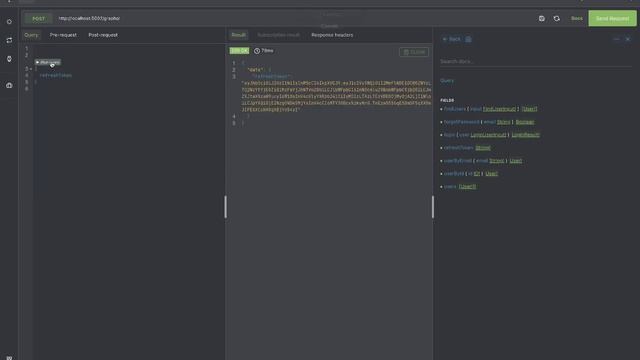
Task: Go Back in the docs panel
Action: point(451,39)
